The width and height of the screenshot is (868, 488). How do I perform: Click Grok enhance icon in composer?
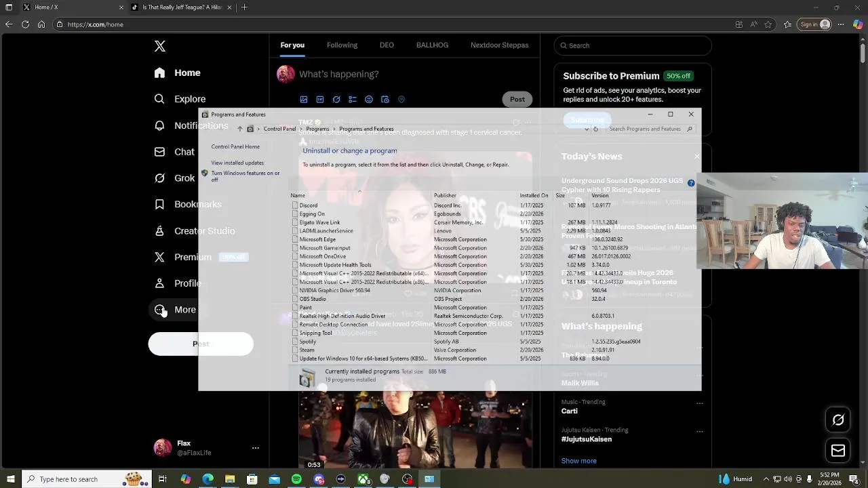(x=336, y=100)
